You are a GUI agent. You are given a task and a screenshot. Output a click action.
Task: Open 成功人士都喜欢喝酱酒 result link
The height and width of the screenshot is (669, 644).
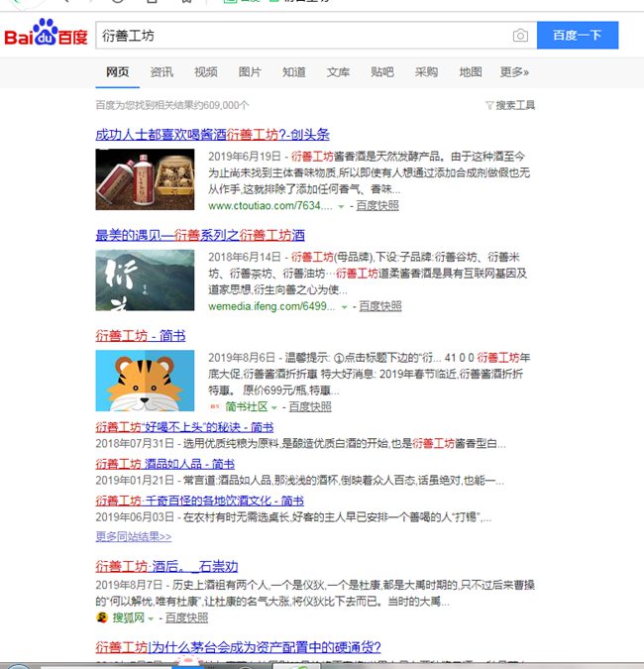point(212,135)
